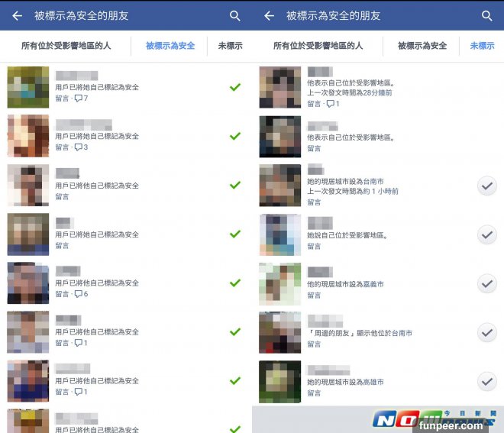Tap the back arrow in the left header
The height and width of the screenshot is (433, 504).
[18, 15]
